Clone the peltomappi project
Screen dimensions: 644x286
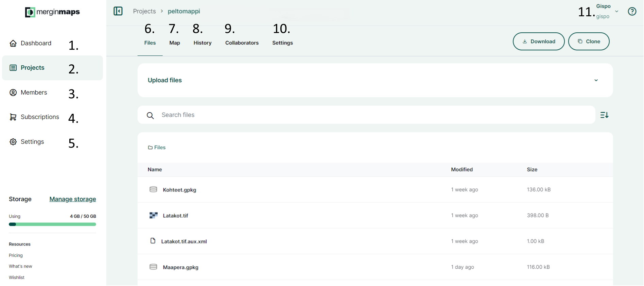589,41
